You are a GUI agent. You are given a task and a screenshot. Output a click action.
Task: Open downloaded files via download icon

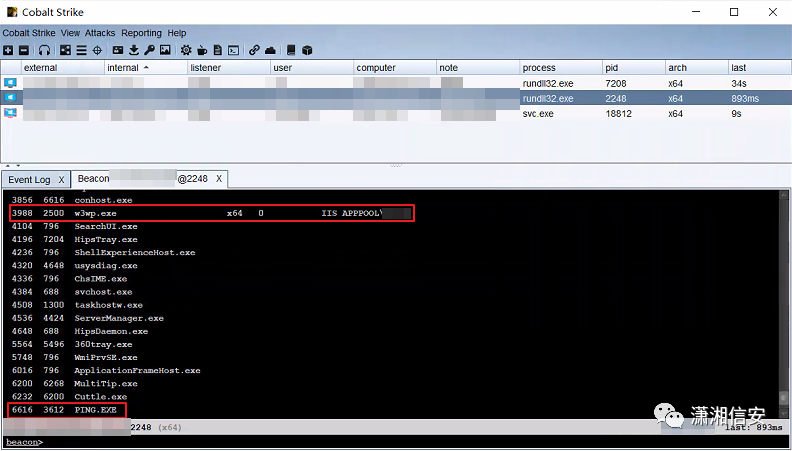(134, 50)
